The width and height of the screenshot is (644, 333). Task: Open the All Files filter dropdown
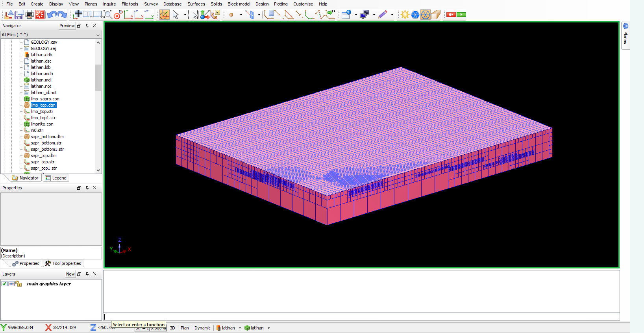click(98, 35)
